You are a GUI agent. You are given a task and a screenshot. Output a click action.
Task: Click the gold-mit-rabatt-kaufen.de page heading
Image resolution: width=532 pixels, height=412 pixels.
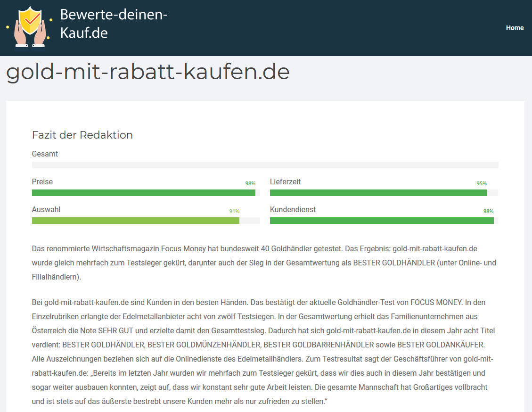(148, 72)
